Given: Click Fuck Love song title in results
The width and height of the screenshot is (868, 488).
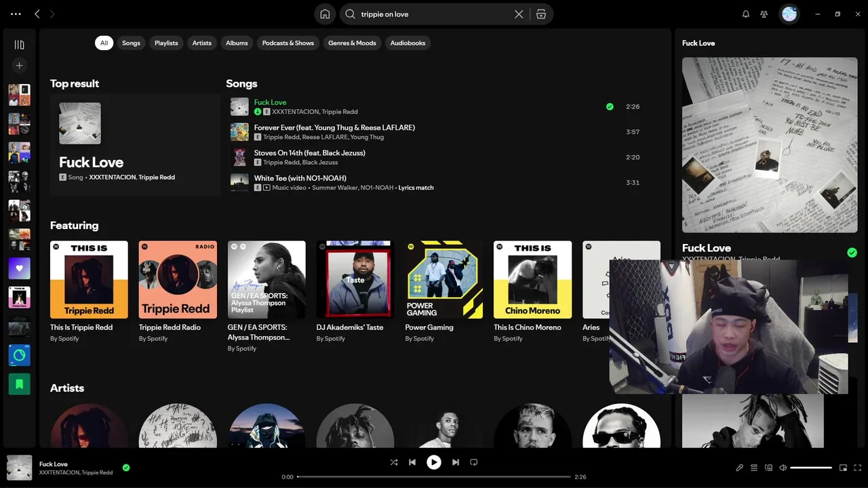Looking at the screenshot, I should (x=270, y=102).
